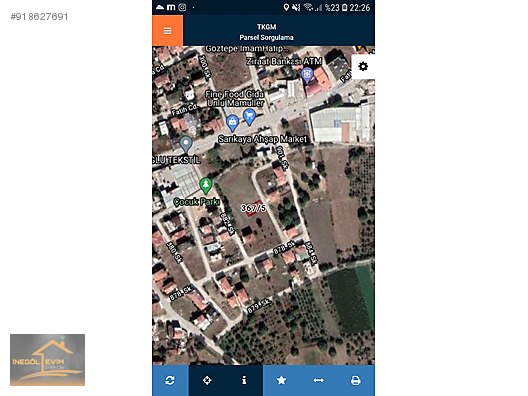Image resolution: width=528 pixels, height=396 pixels.
Task: Tap the refresh arrows icon
Action: [x=170, y=381]
